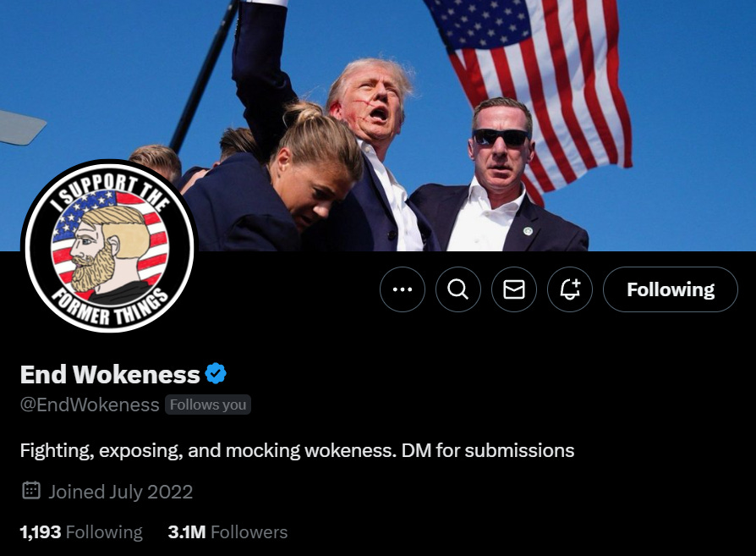Click the bio text about fighting wokeness
The image size is (756, 556).
pyautogui.click(x=297, y=450)
